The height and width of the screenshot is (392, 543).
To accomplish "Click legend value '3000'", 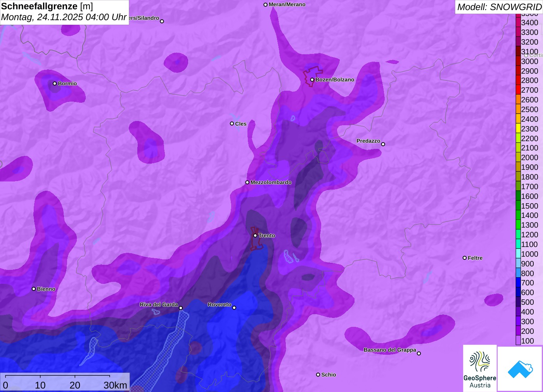I will click(x=529, y=61).
